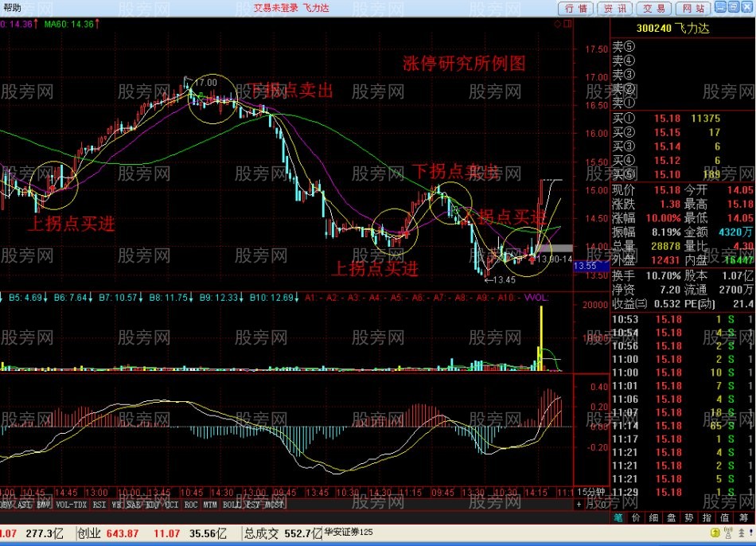Select the OBV indicator tab

point(6,505)
